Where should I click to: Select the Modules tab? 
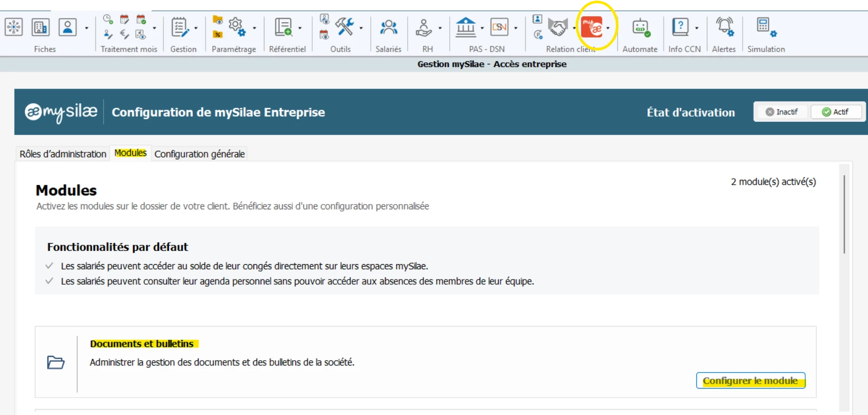coord(131,153)
